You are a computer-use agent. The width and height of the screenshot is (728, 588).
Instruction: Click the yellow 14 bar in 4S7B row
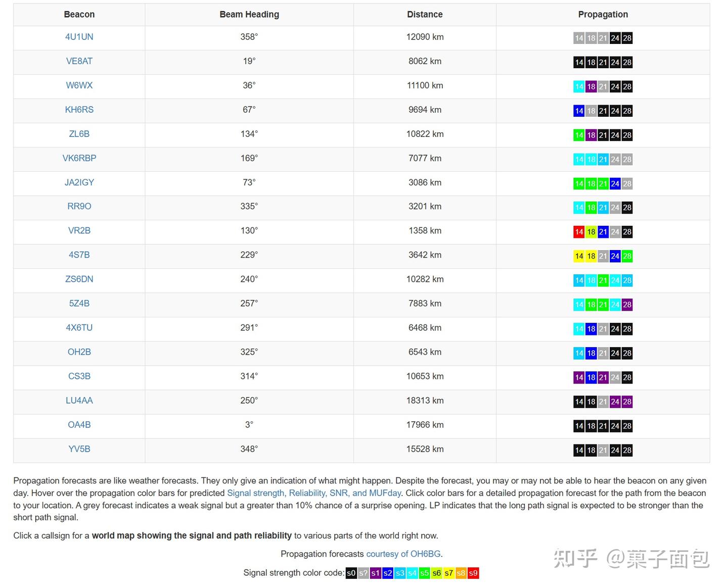pos(579,256)
